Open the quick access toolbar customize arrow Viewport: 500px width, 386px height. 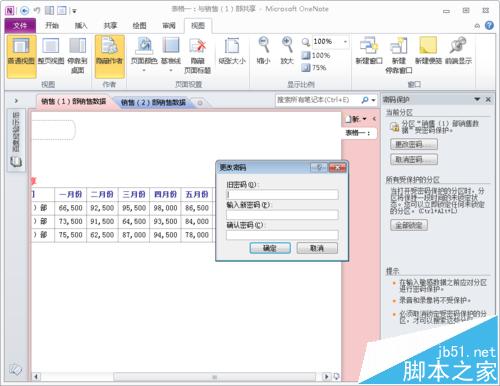click(74, 11)
